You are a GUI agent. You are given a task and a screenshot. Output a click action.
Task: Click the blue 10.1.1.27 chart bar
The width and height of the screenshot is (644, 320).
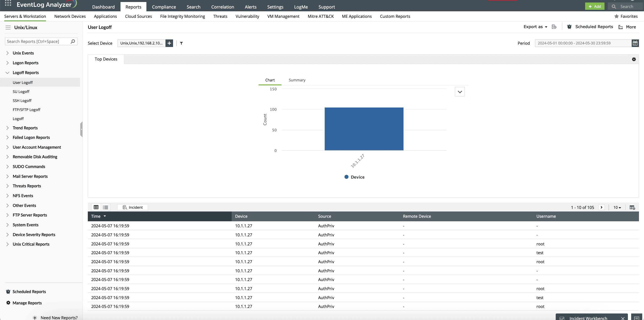click(364, 129)
